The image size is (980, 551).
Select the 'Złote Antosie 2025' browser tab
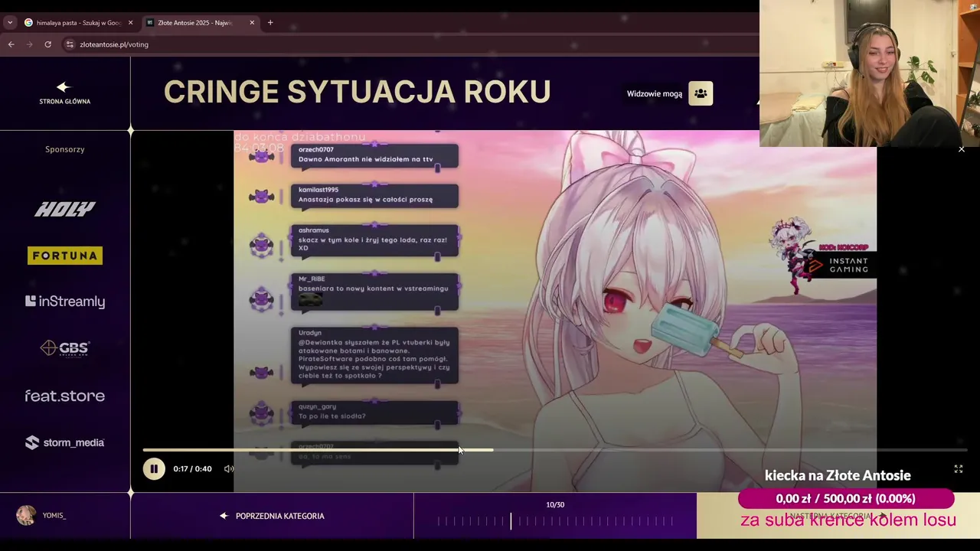pyautogui.click(x=199, y=22)
